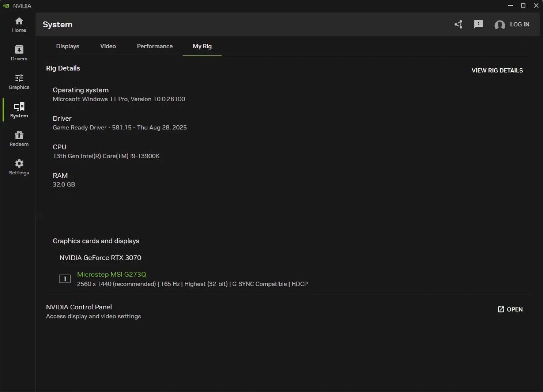Select the My Rig tab
Image resolution: width=543 pixels, height=392 pixels.
202,46
